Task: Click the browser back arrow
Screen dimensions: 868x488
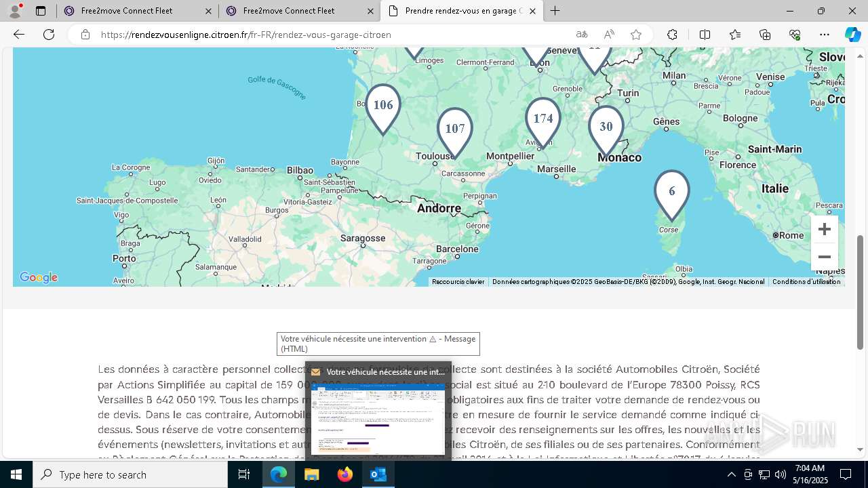Action: [19, 35]
